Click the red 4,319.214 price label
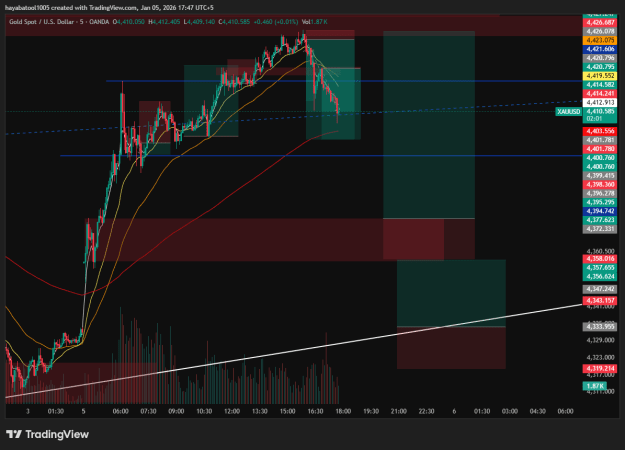 coord(600,368)
